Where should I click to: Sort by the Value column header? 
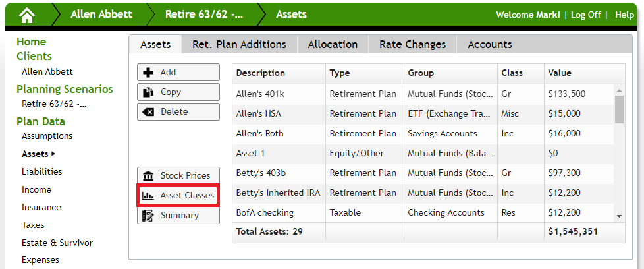click(560, 73)
